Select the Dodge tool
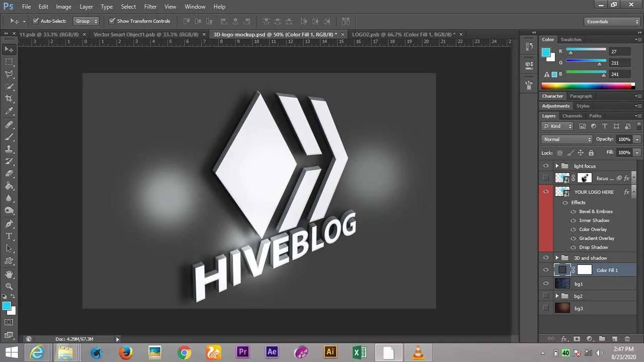Viewport: 644px width, 362px height. click(9, 211)
